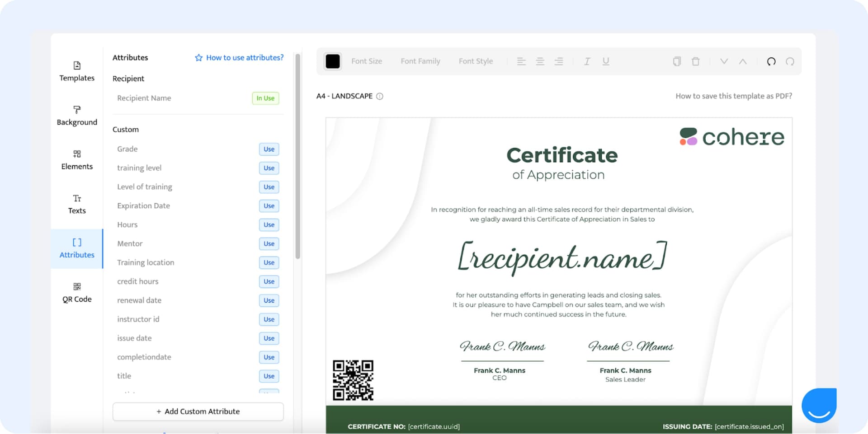Click the Add Custom Attribute button
868x434 pixels.
click(198, 411)
